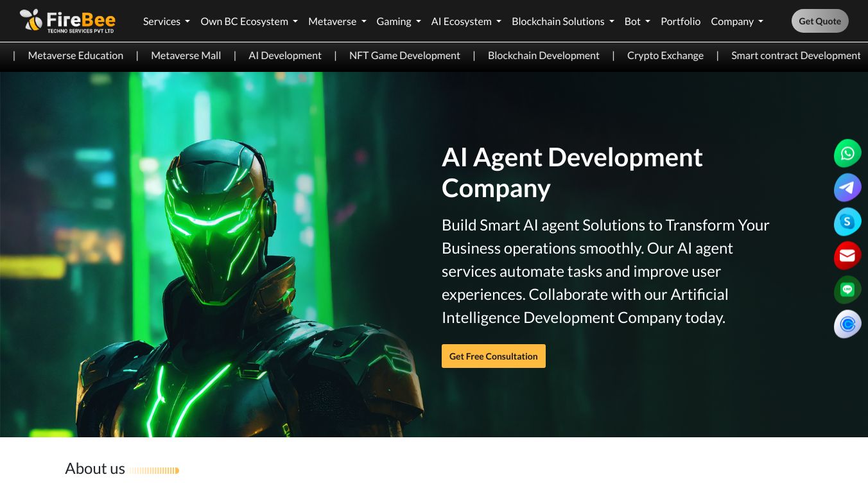Request a Get Free Consultation

pos(494,356)
